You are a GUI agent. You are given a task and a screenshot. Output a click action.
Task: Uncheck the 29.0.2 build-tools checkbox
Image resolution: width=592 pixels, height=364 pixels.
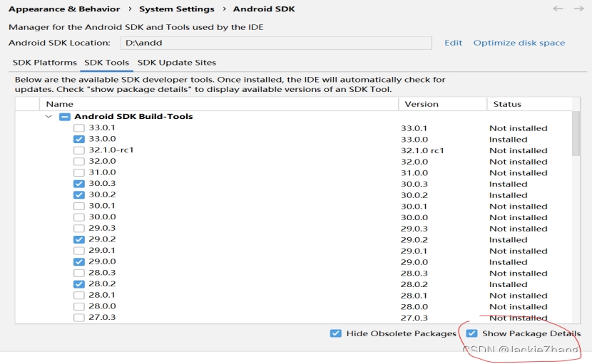pyautogui.click(x=79, y=239)
